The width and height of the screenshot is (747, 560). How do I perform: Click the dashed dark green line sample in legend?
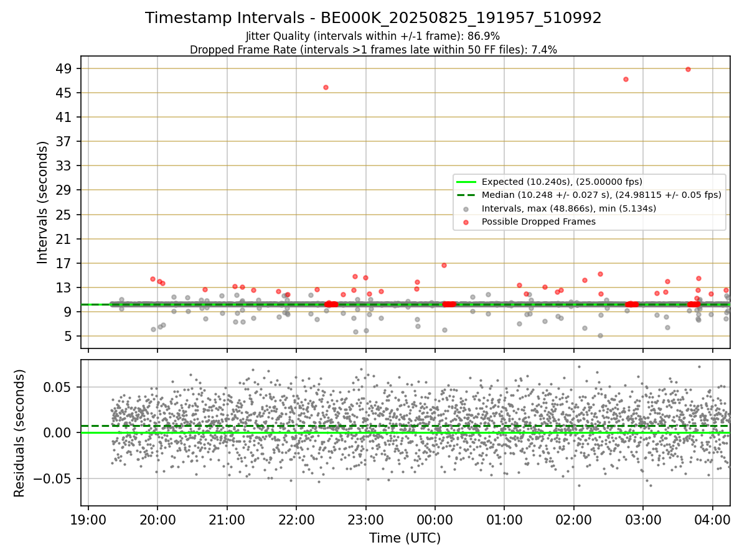point(466,195)
